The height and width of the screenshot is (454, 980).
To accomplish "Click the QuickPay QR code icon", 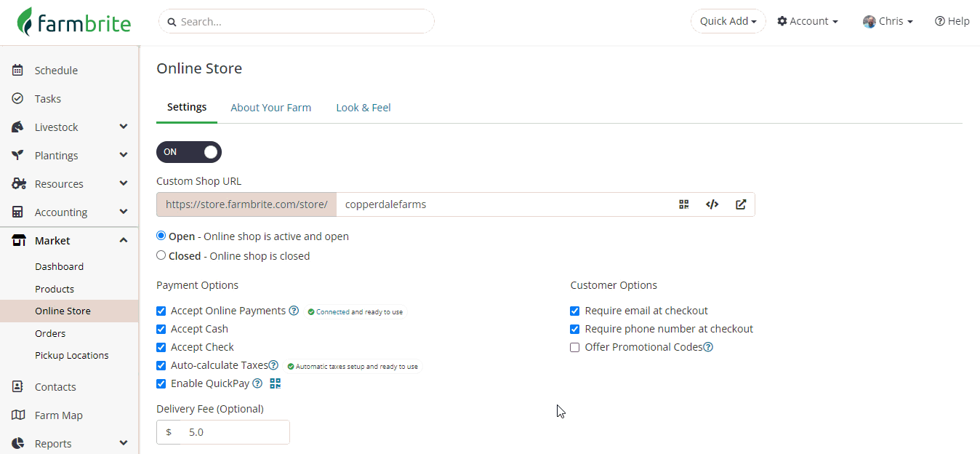I will point(275,383).
